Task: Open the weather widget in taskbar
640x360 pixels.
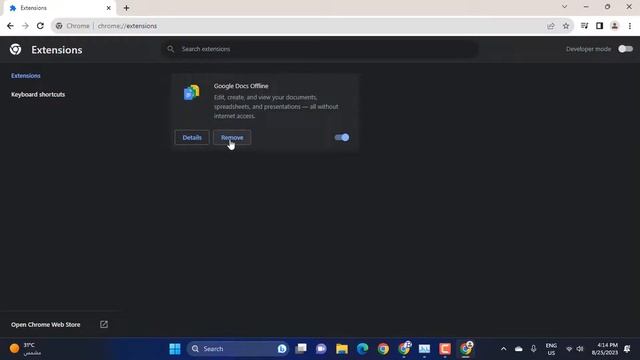Action: (x=25, y=349)
